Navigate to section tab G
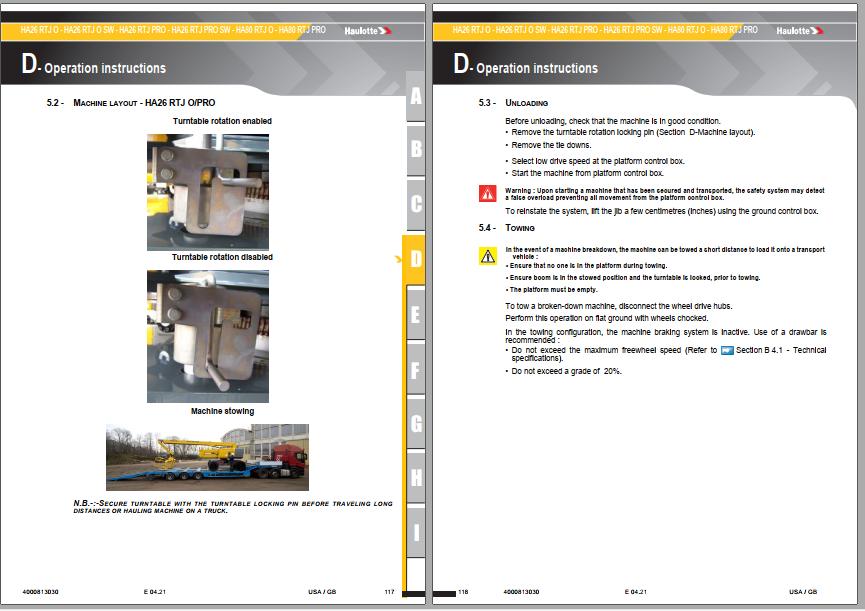 416,423
